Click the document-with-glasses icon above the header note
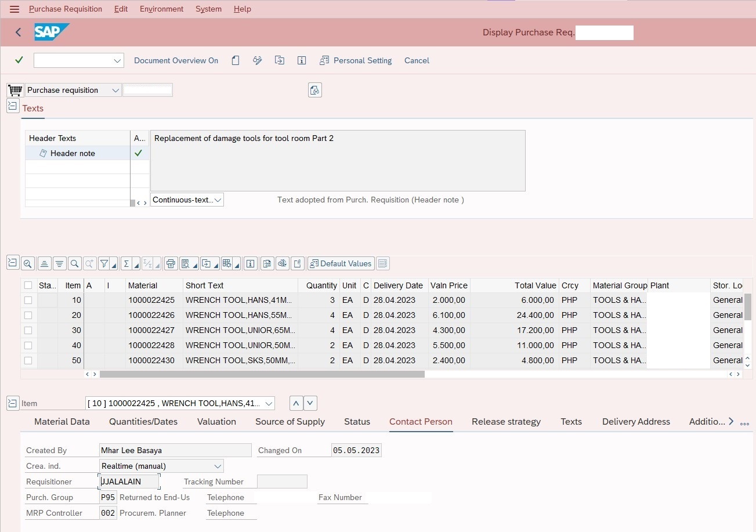 [315, 90]
